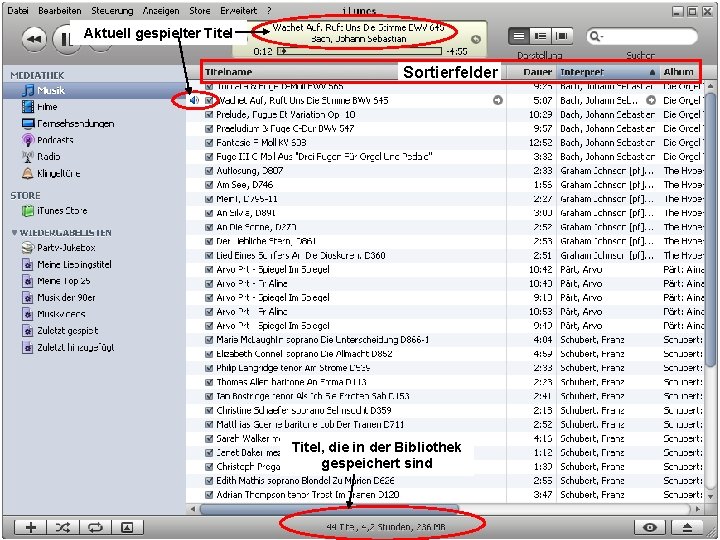This screenshot has height=540, width=720.
Task: Click the horizontal scrollbar thumb
Action: point(329,509)
